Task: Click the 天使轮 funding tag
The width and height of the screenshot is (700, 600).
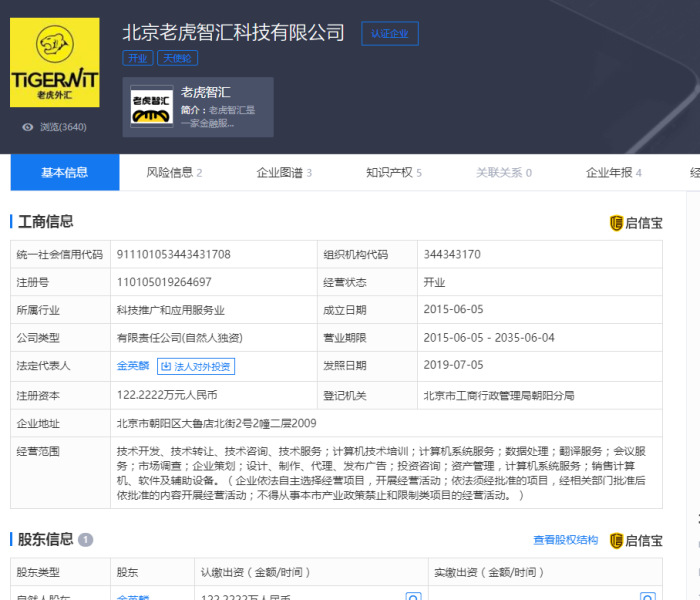Action: pyautogui.click(x=179, y=58)
